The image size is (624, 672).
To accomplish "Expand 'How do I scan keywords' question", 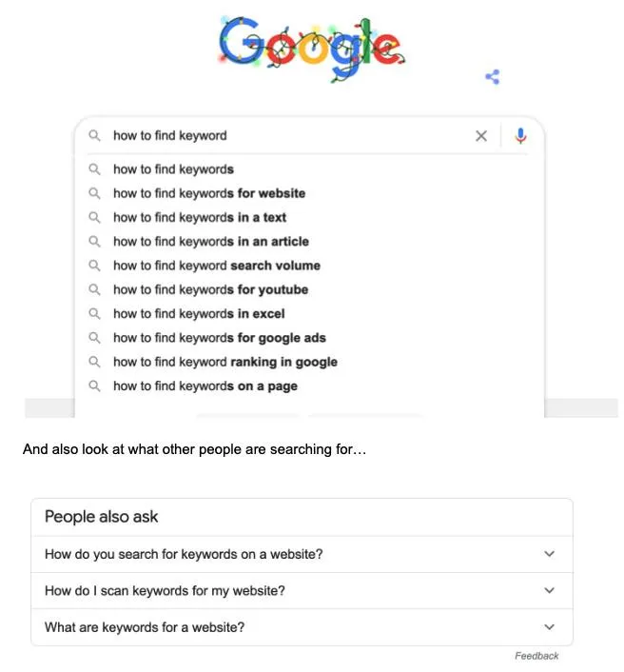I will pos(302,590).
